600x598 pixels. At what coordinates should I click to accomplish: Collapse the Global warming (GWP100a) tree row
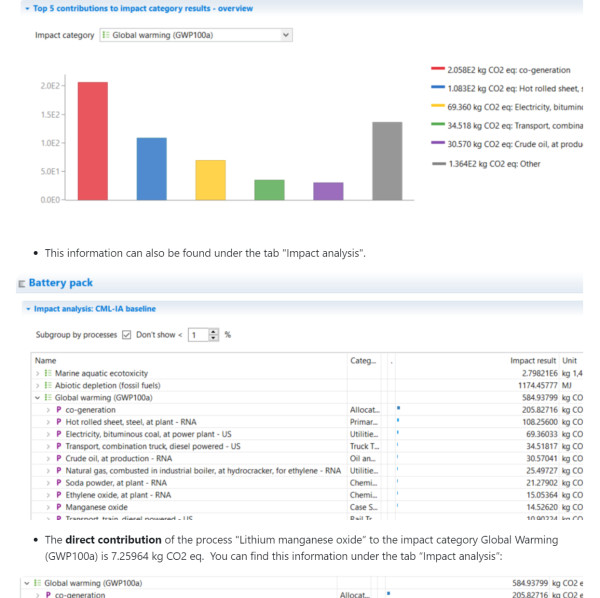coord(36,397)
